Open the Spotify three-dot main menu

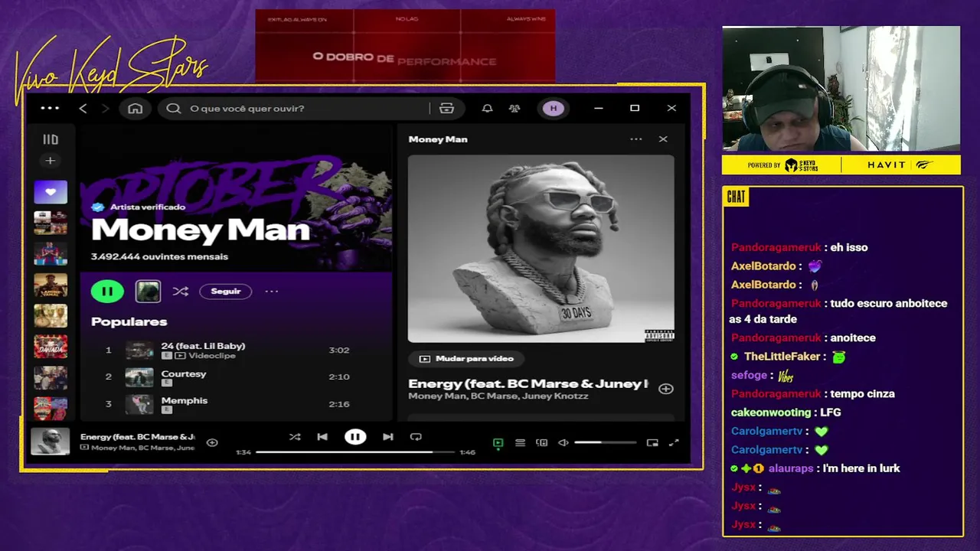[50, 108]
